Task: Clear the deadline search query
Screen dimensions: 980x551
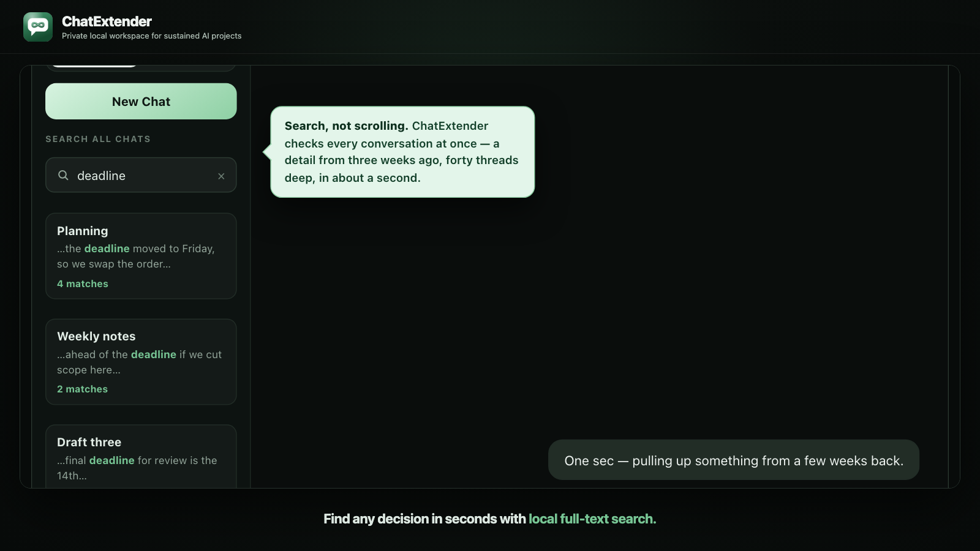Action: point(221,176)
